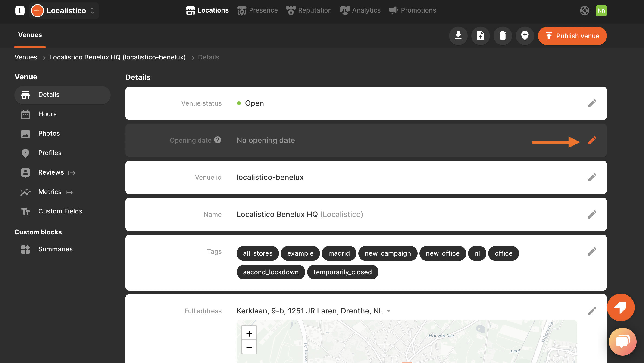
Task: Open the Promotions menu
Action: click(412, 10)
